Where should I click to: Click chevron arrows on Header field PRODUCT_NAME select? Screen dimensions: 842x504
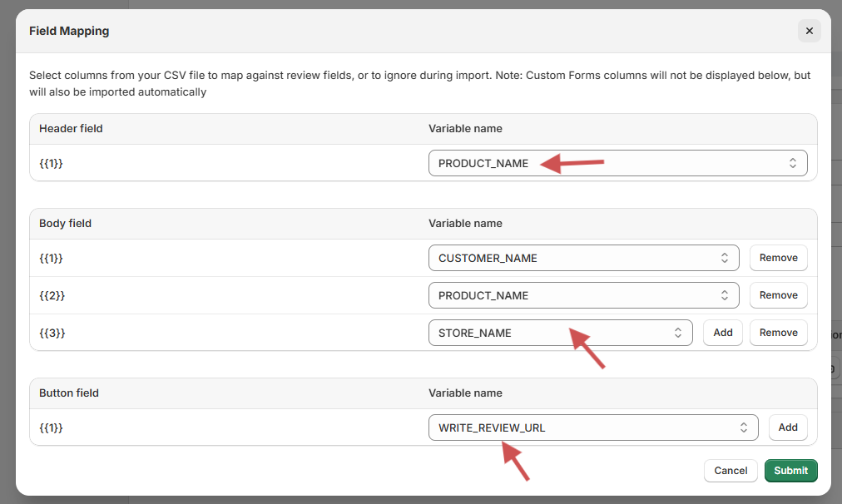(x=792, y=163)
